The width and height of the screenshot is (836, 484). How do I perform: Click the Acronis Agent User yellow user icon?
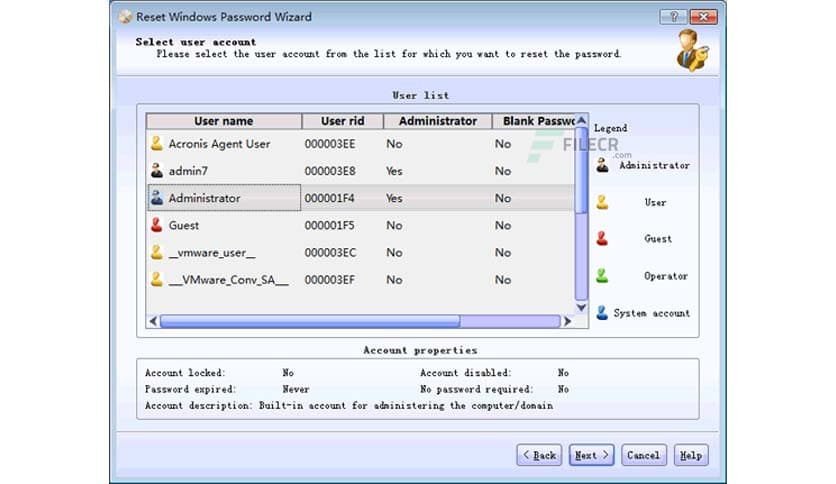point(156,143)
